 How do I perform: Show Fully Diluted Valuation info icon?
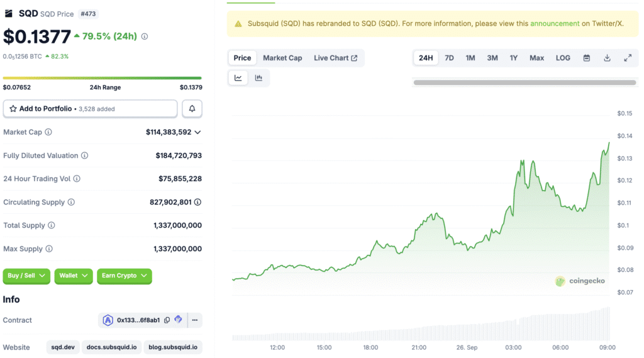(x=85, y=155)
